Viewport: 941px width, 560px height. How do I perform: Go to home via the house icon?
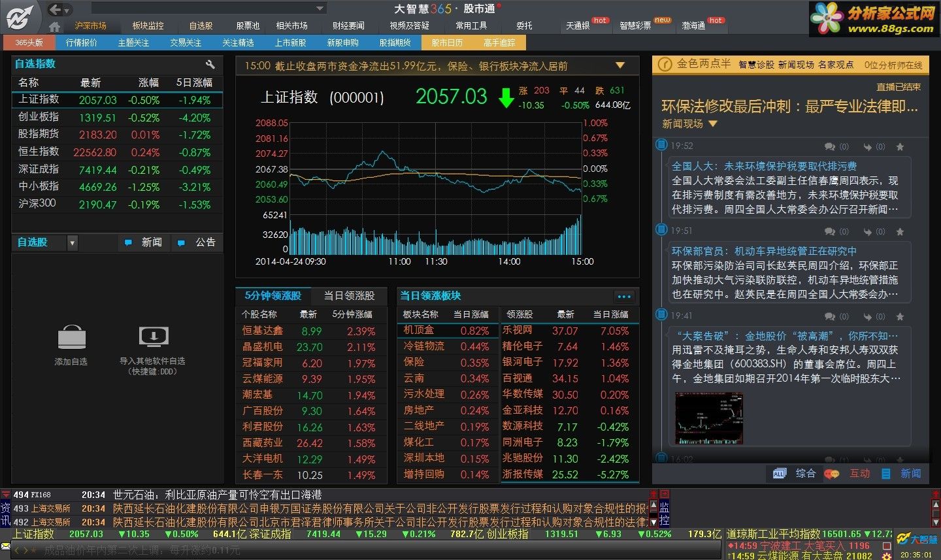tap(55, 26)
